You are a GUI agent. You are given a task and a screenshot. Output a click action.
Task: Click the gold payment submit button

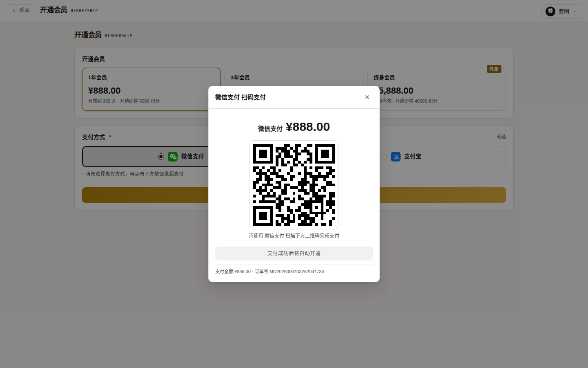294,195
